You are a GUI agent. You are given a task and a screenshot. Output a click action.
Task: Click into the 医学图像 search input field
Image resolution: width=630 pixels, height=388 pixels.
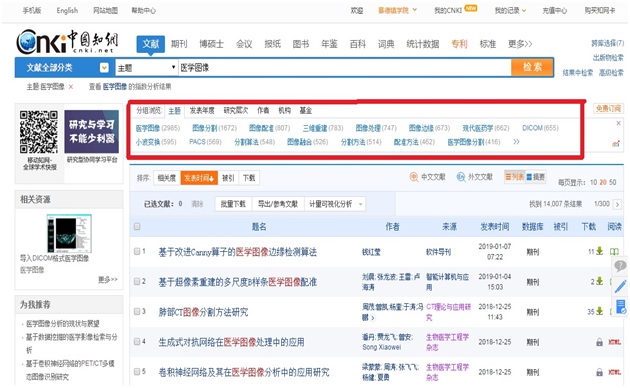(x=344, y=67)
